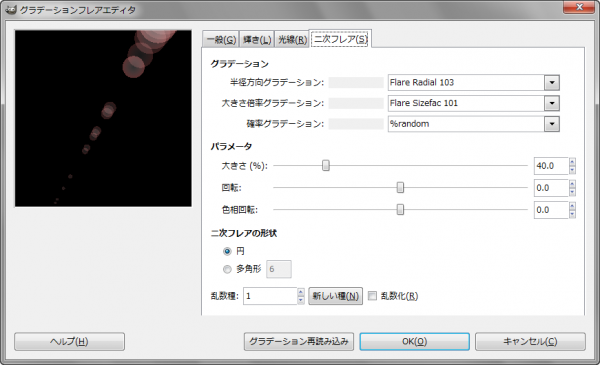Decrease 大きさ value with down arrow
The width and height of the screenshot is (600, 365).
pos(572,170)
